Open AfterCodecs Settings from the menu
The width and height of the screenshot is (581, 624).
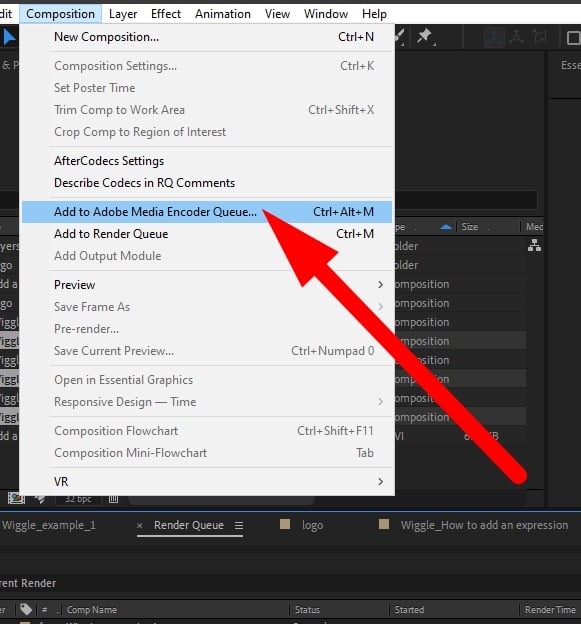tap(207, 161)
